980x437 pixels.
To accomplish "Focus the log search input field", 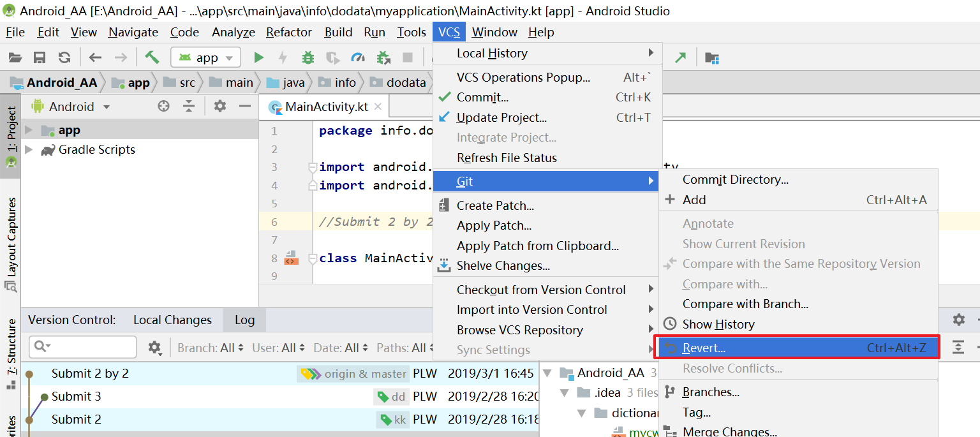I will 83,347.
